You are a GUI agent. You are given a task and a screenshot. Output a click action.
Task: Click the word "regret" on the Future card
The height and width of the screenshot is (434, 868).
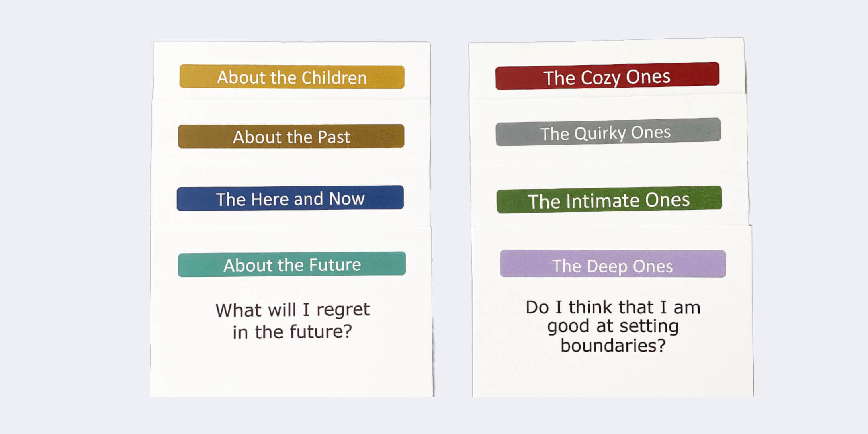(343, 310)
